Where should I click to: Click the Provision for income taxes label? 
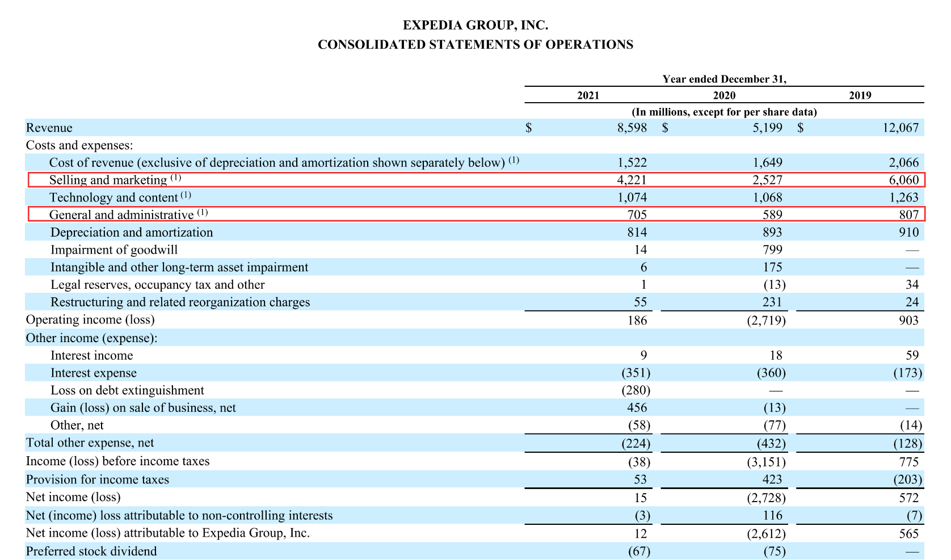(98, 479)
